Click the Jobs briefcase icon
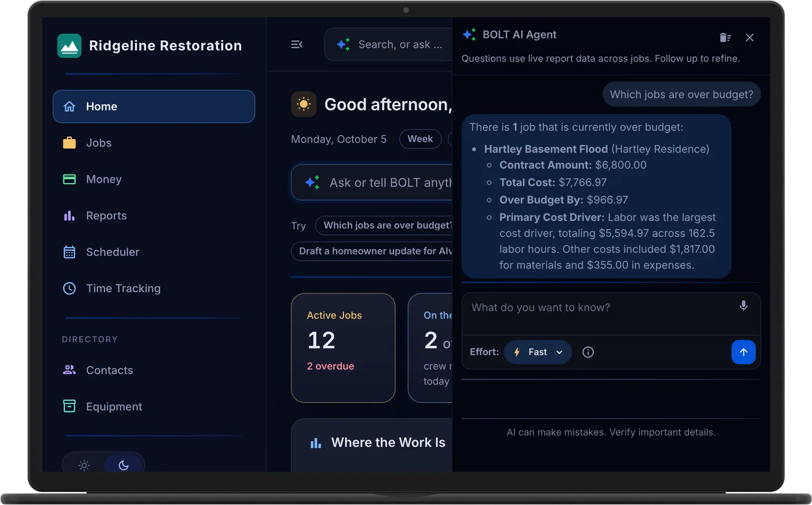Image resolution: width=812 pixels, height=505 pixels. click(70, 143)
